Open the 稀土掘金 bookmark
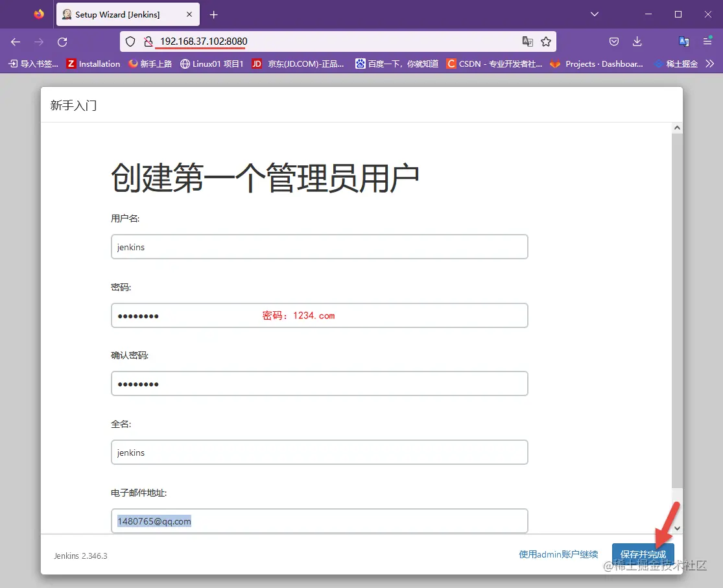This screenshot has width=723, height=588. pos(676,64)
